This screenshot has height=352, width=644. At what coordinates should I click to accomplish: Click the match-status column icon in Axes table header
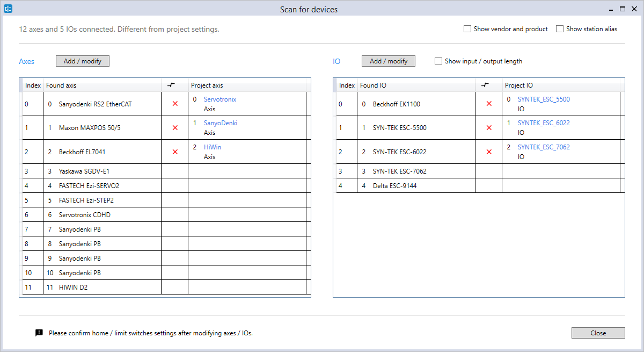click(x=171, y=85)
